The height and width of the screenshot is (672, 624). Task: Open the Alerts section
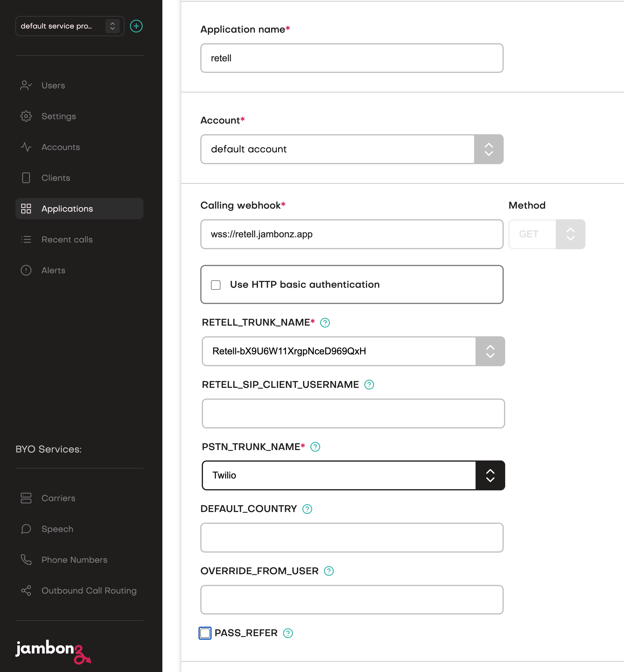point(53,270)
